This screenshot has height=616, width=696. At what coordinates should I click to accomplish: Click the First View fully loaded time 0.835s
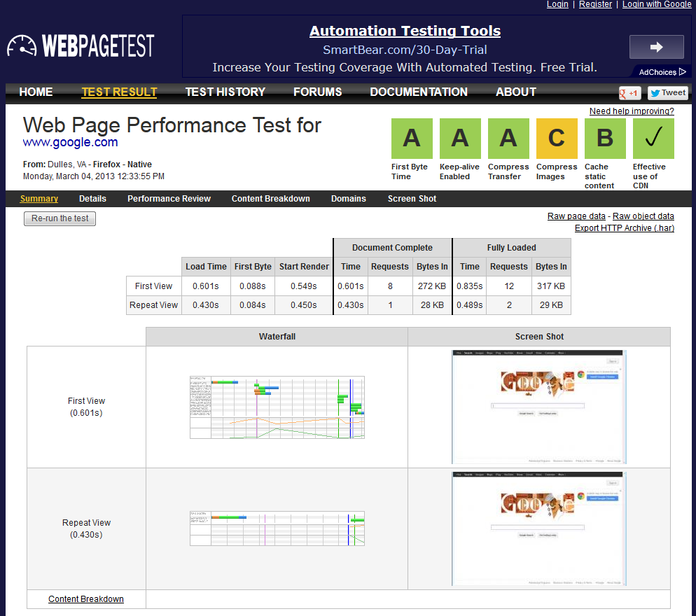point(470,286)
